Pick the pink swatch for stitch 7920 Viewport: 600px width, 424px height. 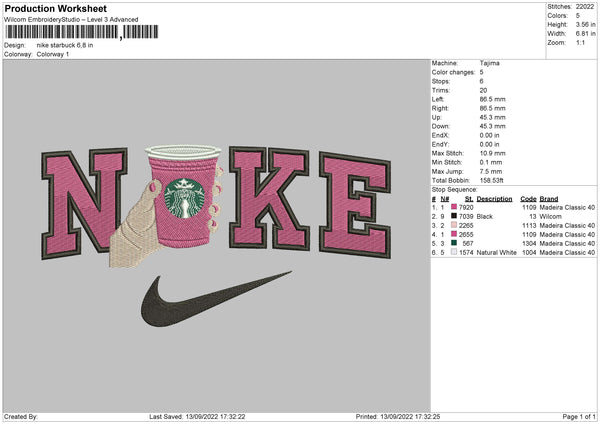(x=456, y=206)
